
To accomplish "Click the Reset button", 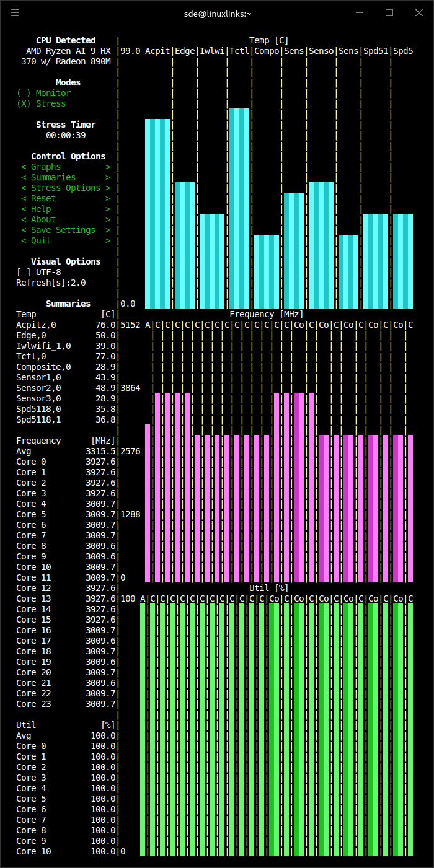I will 43,198.
